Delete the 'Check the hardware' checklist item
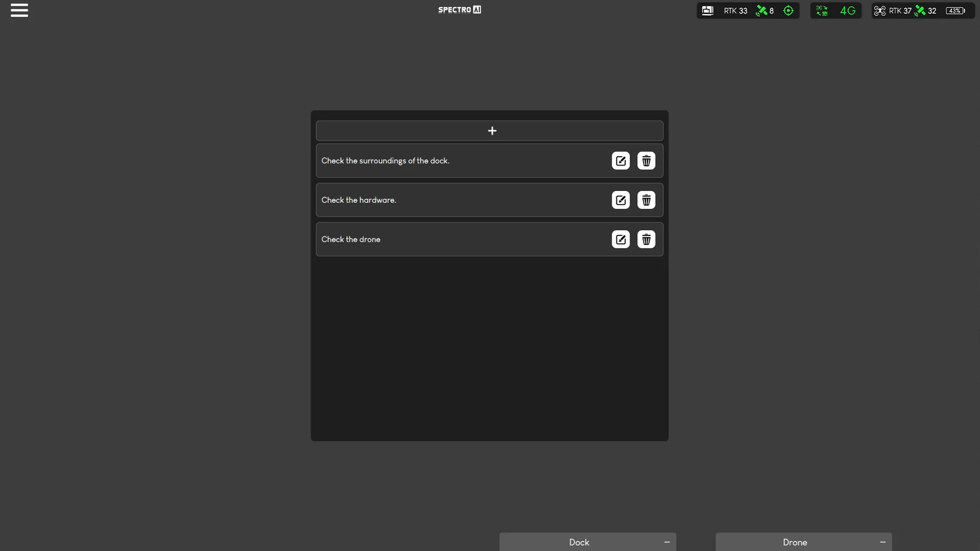This screenshot has height=551, width=980. (x=646, y=200)
